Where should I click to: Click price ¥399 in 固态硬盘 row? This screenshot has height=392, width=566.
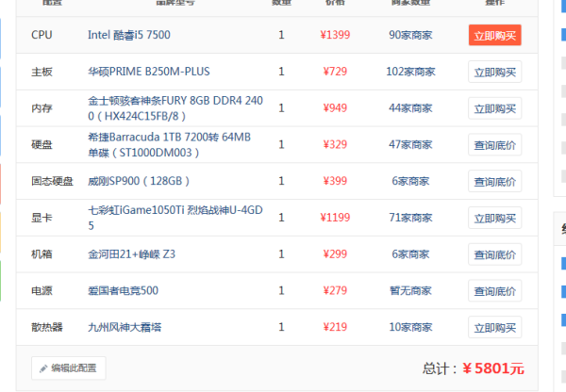[335, 181]
